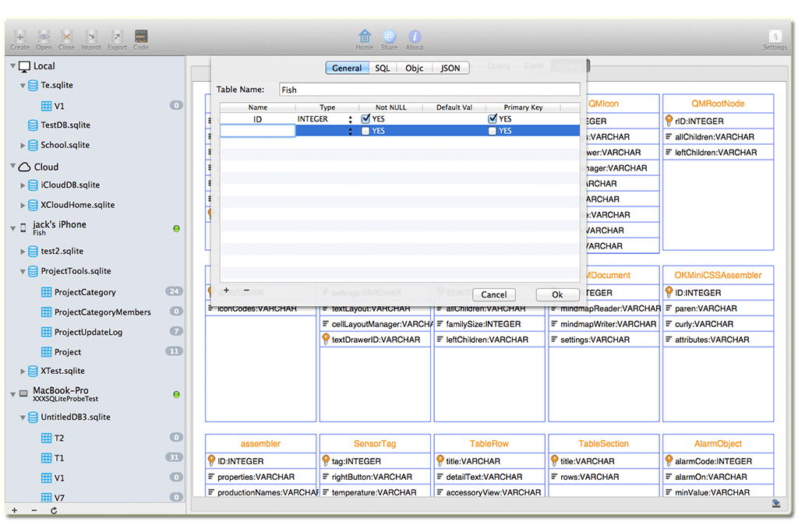
Task: Select the OKMiniCSSAssembler card title
Action: pyautogui.click(x=718, y=275)
